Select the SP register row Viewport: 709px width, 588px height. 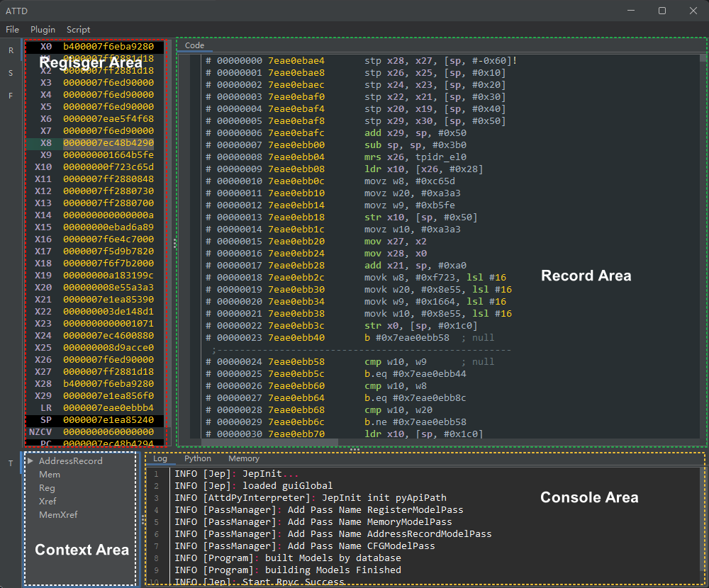point(94,420)
